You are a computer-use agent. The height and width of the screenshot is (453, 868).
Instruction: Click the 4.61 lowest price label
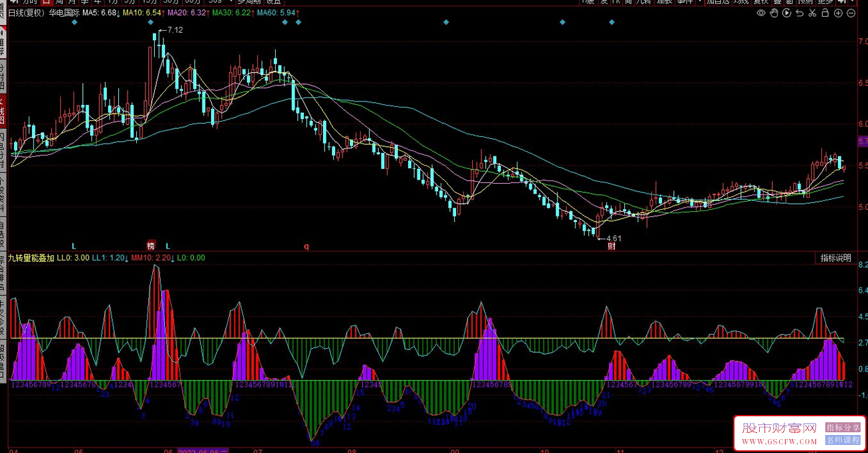coord(614,238)
